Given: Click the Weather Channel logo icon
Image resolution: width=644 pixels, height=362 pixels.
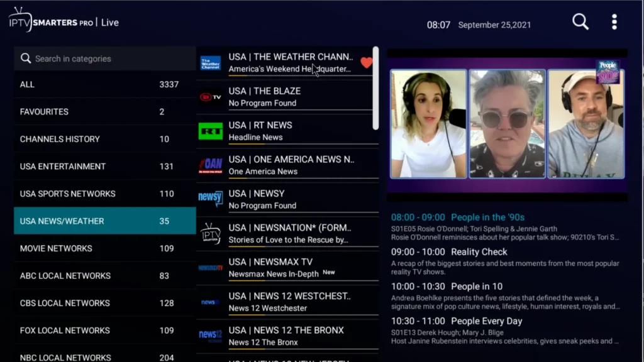Looking at the screenshot, I should [x=211, y=63].
